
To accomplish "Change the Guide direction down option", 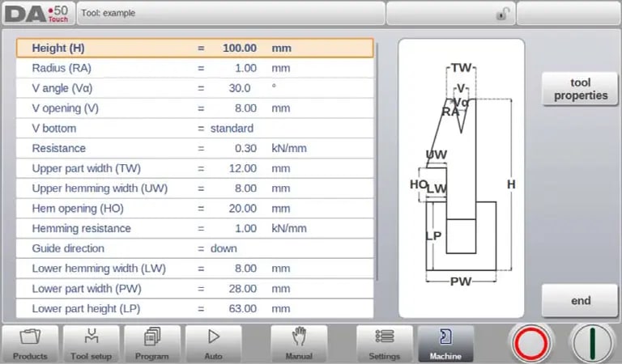I will click(224, 248).
